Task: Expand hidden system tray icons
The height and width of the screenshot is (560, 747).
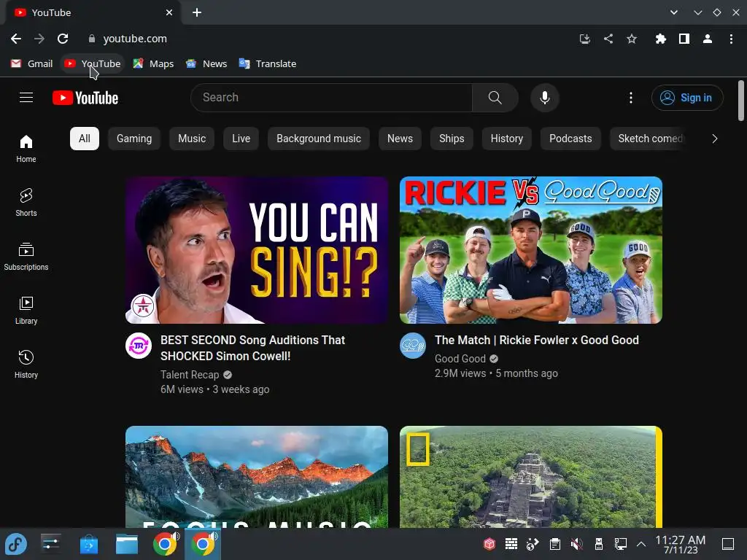Action: (x=641, y=544)
